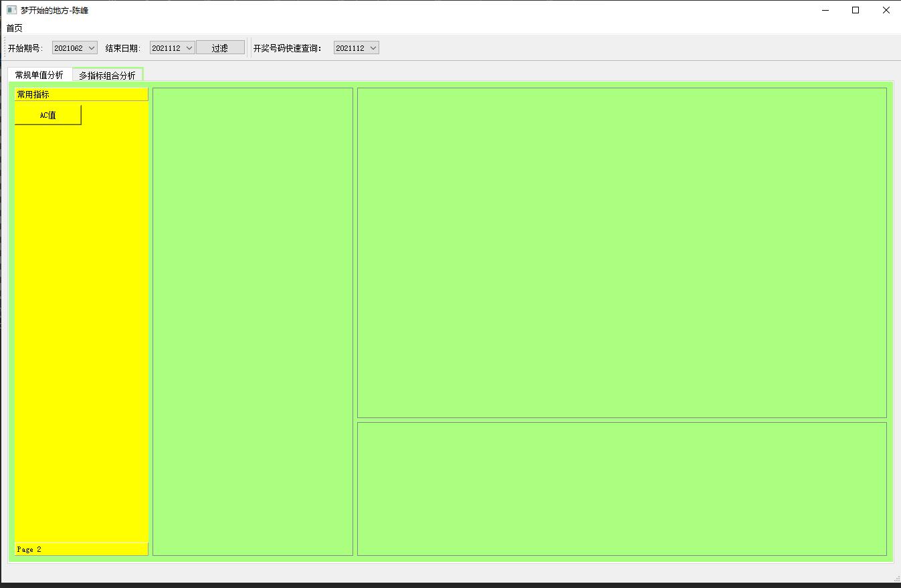Open the 开奖号码快速查询 dropdown
This screenshot has width=901, height=588.
point(356,48)
